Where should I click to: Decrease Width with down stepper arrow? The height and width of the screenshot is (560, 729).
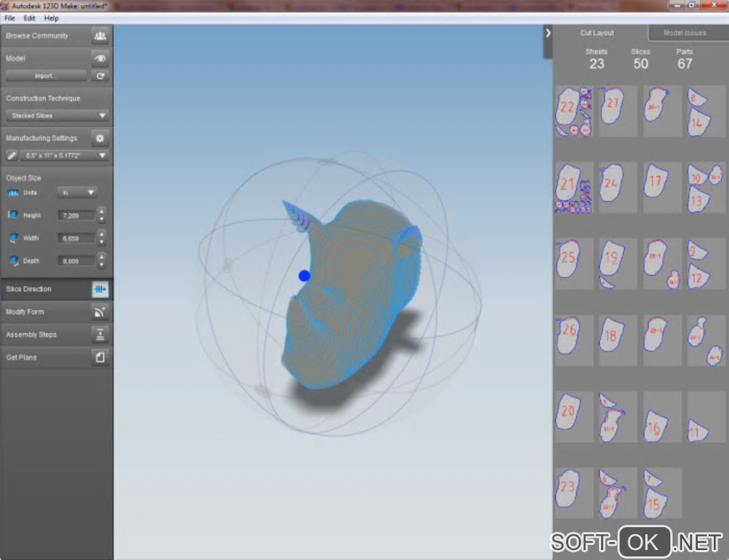coord(101,242)
